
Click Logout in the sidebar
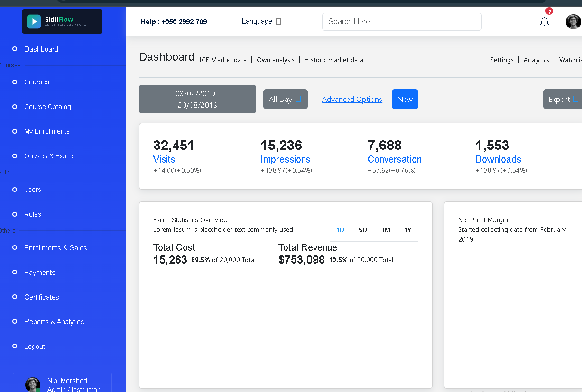[35, 346]
